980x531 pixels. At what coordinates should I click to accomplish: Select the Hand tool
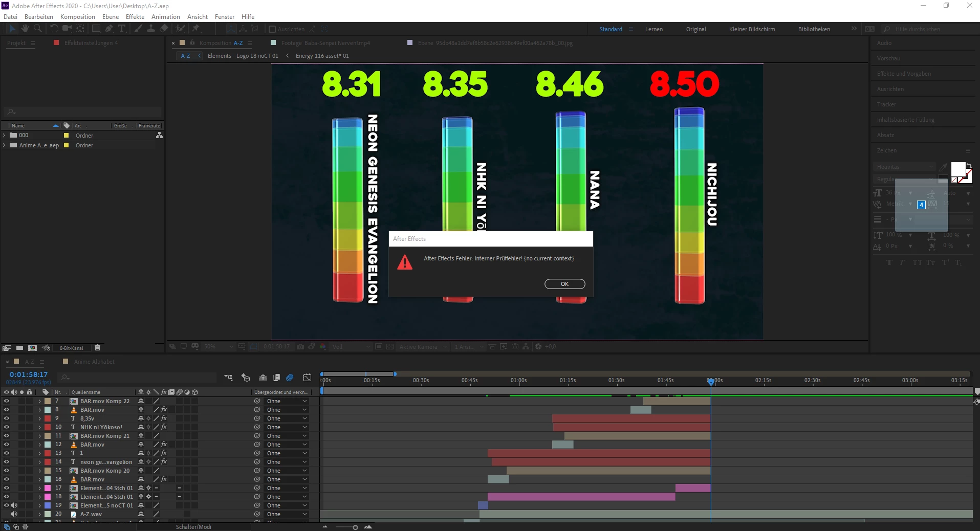[25, 29]
